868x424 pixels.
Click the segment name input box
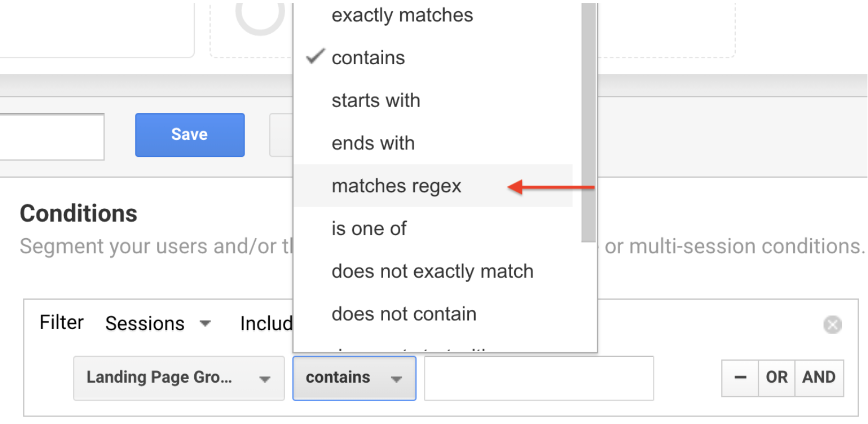(52, 137)
